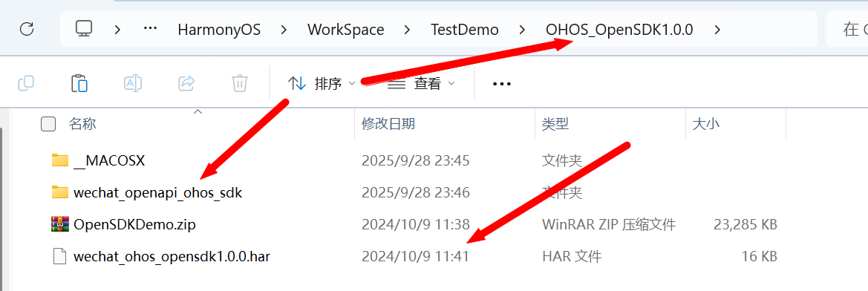This screenshot has height=291, width=868.
Task: Expand chevron after HarmonyOS breadcrumb
Action: tap(284, 29)
